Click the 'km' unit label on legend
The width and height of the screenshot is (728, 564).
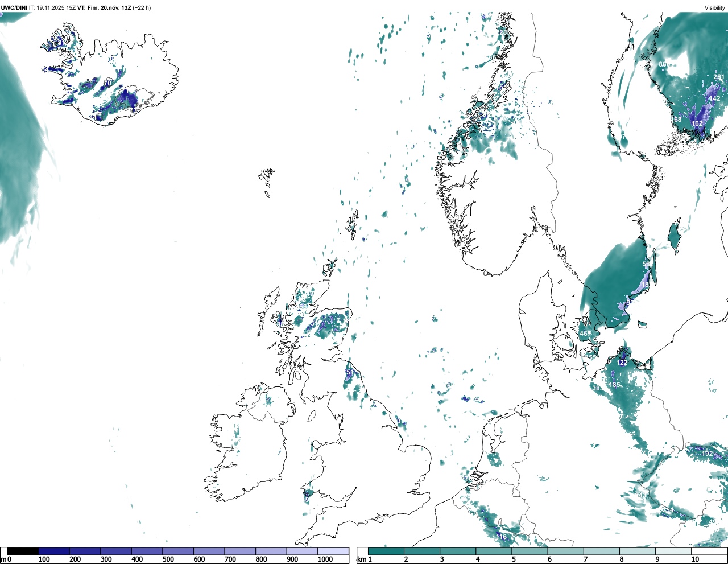[x=361, y=559]
